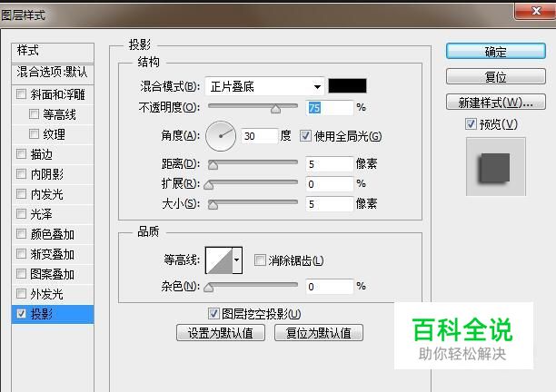This screenshot has width=556, height=392.
Task: Click the contour curve thumbnail
Action: coord(219,260)
